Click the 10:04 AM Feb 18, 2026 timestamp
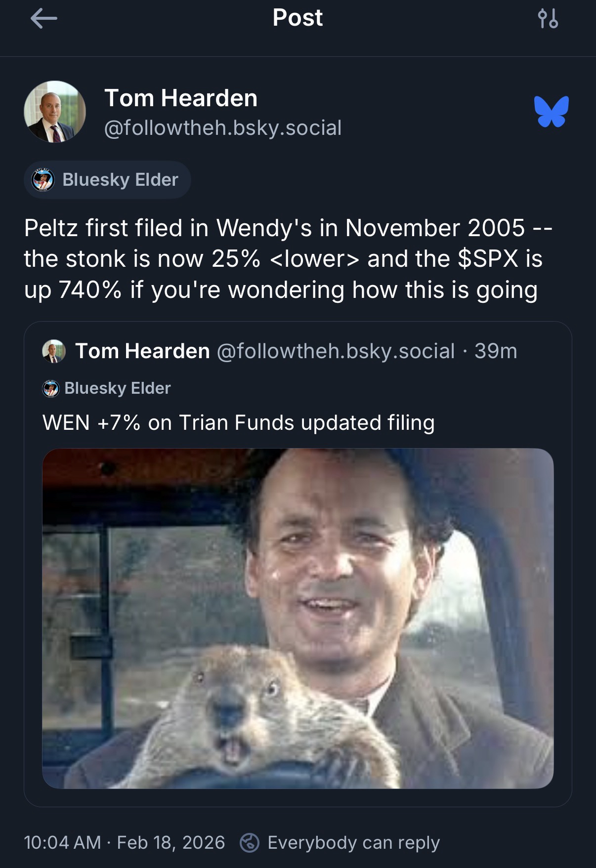Screen dimensions: 596x868 [x=124, y=842]
